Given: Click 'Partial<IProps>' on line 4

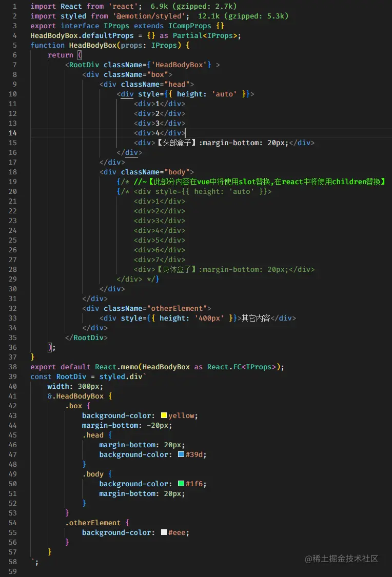Looking at the screenshot, I should point(205,36).
